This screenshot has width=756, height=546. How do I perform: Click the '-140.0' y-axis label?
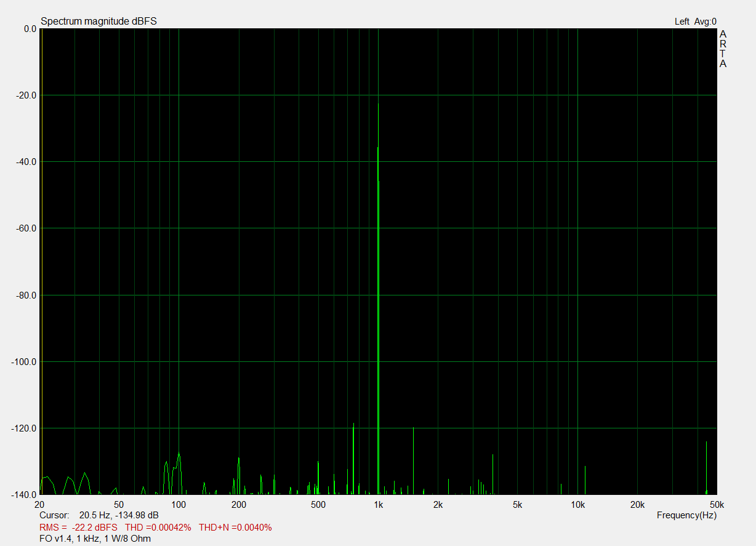coord(24,495)
